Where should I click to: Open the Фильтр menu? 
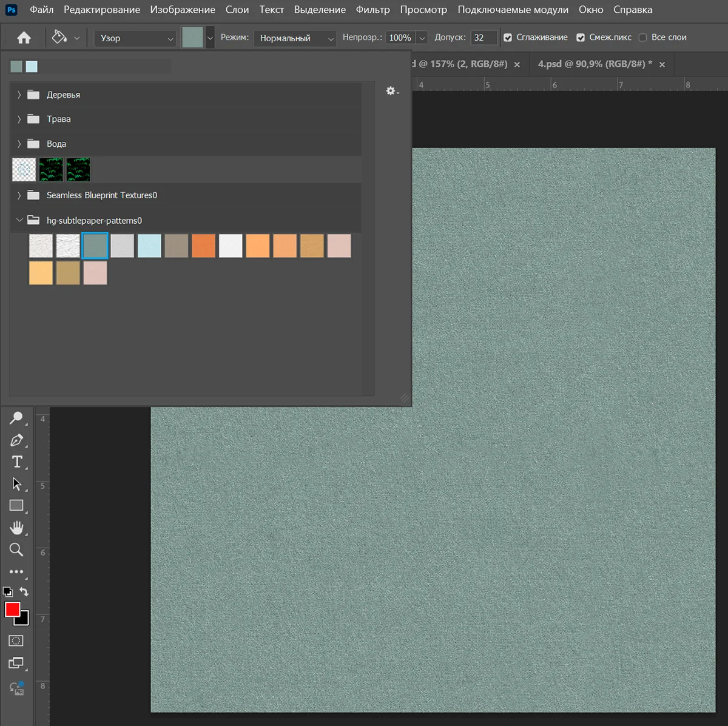click(x=372, y=10)
